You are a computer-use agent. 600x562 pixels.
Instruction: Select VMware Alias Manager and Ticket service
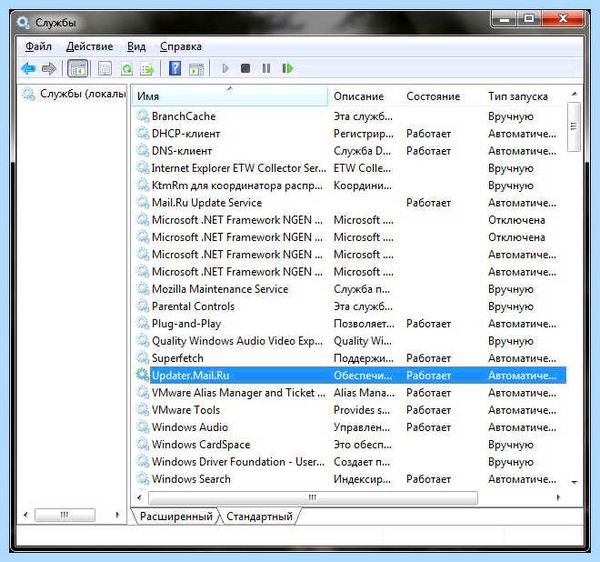pyautogui.click(x=351, y=392)
